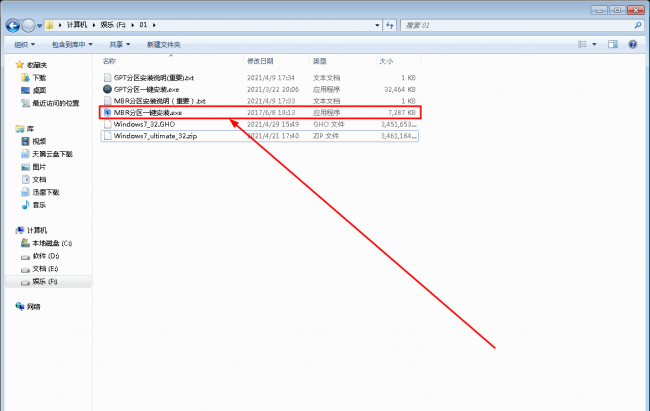Open the 共享 menu
This screenshot has height=411, width=650.
pyautogui.click(x=119, y=44)
